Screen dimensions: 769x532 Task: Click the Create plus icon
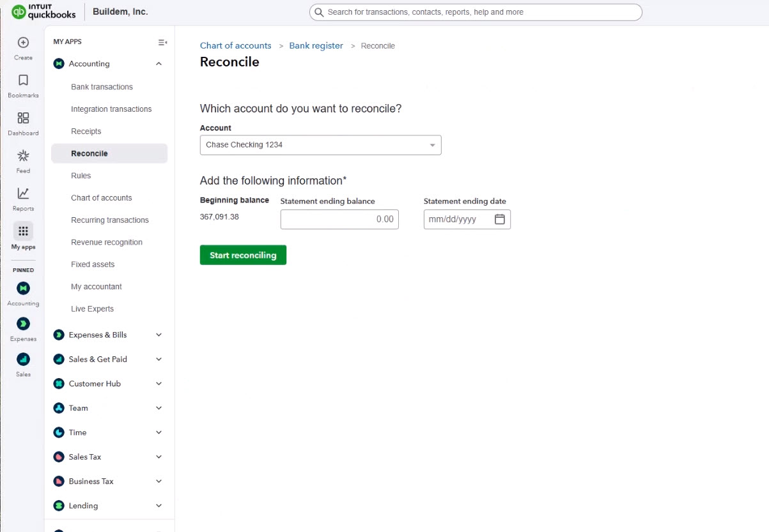(23, 43)
